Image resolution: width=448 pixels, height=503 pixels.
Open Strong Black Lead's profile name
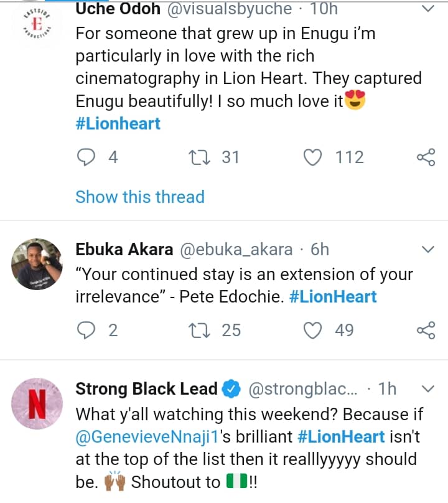146,389
